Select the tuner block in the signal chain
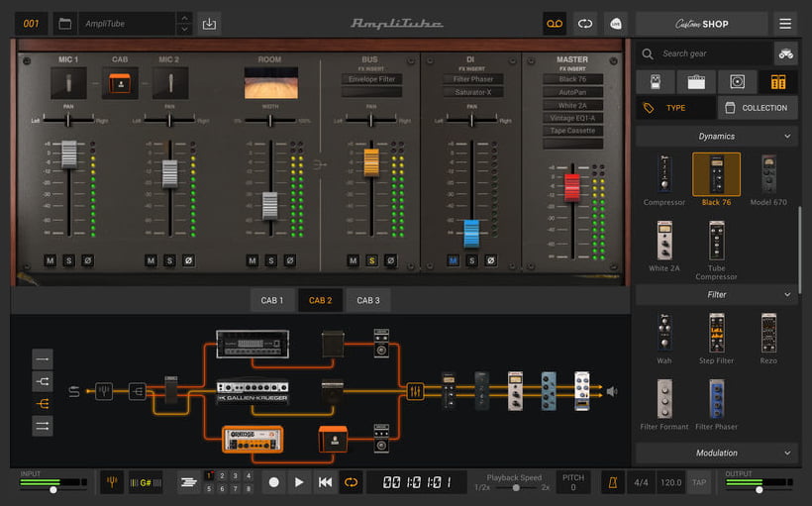Image resolution: width=812 pixels, height=506 pixels. [104, 391]
